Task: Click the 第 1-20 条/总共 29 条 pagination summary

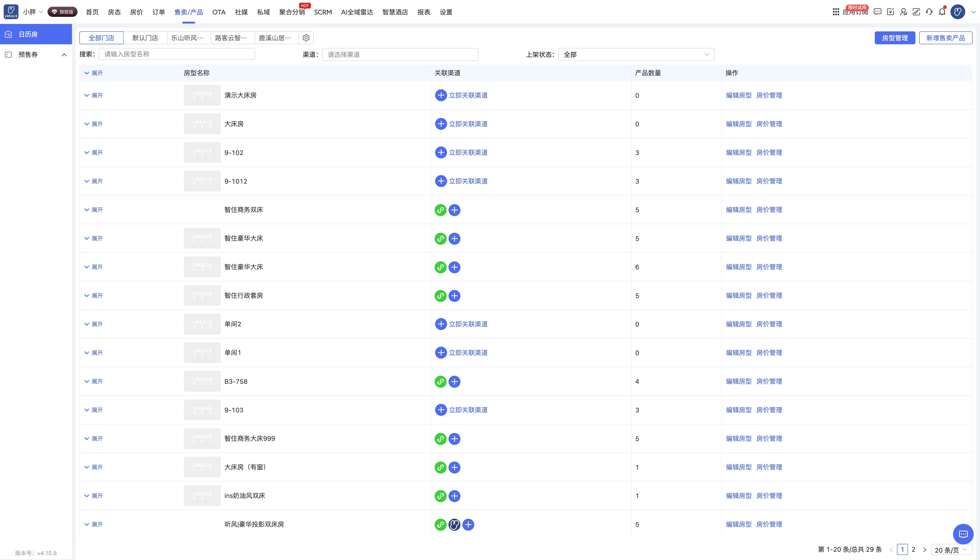Action: [x=850, y=550]
